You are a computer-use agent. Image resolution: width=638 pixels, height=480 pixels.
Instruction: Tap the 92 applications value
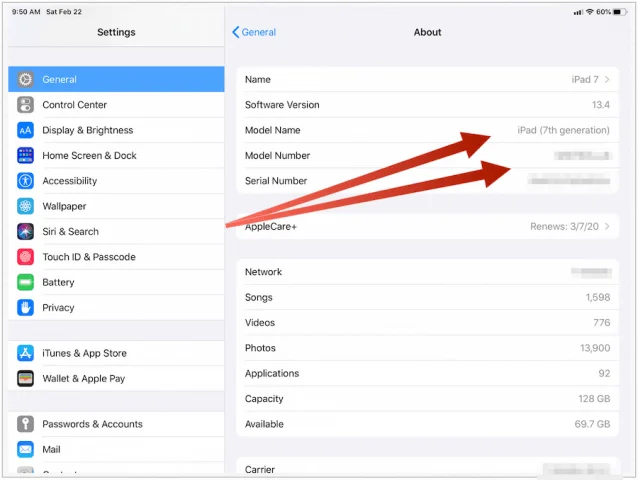point(604,373)
